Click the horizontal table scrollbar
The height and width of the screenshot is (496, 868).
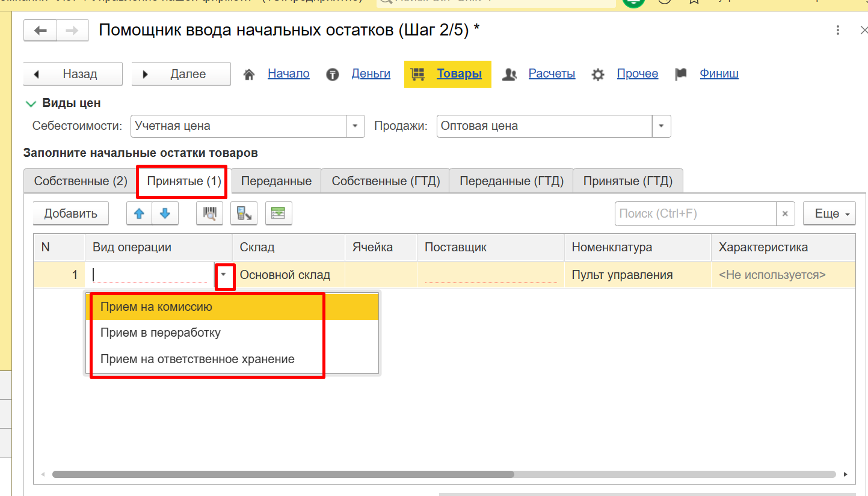(283, 474)
